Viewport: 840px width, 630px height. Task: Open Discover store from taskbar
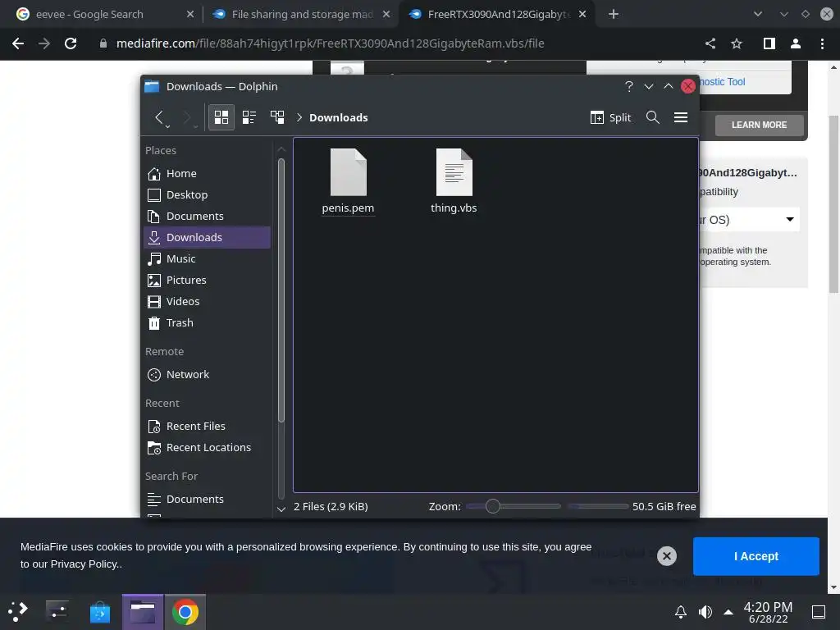(x=99, y=612)
